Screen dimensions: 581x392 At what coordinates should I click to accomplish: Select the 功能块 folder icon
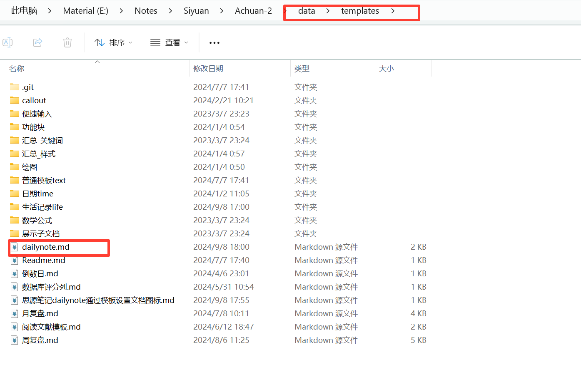(x=15, y=127)
